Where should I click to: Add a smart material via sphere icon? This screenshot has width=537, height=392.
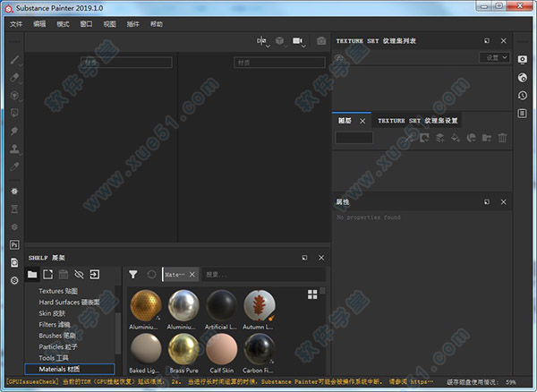[472, 138]
